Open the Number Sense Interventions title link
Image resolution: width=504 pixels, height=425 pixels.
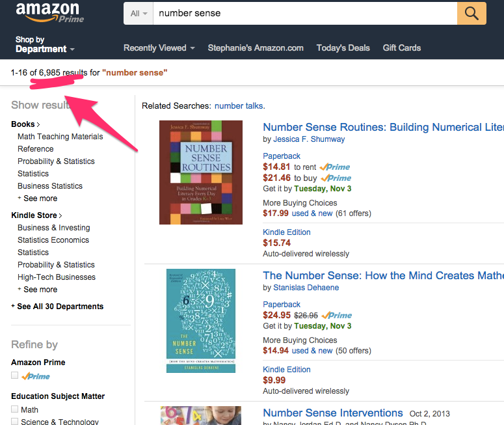332,413
